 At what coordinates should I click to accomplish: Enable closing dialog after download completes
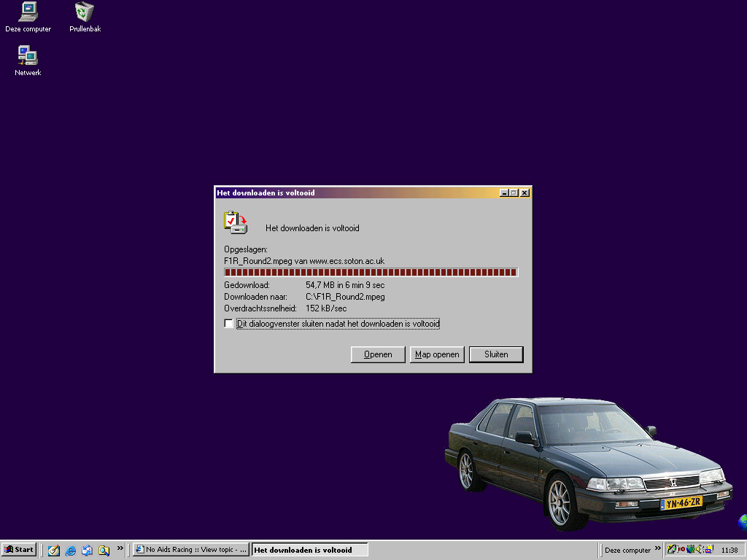(x=229, y=324)
